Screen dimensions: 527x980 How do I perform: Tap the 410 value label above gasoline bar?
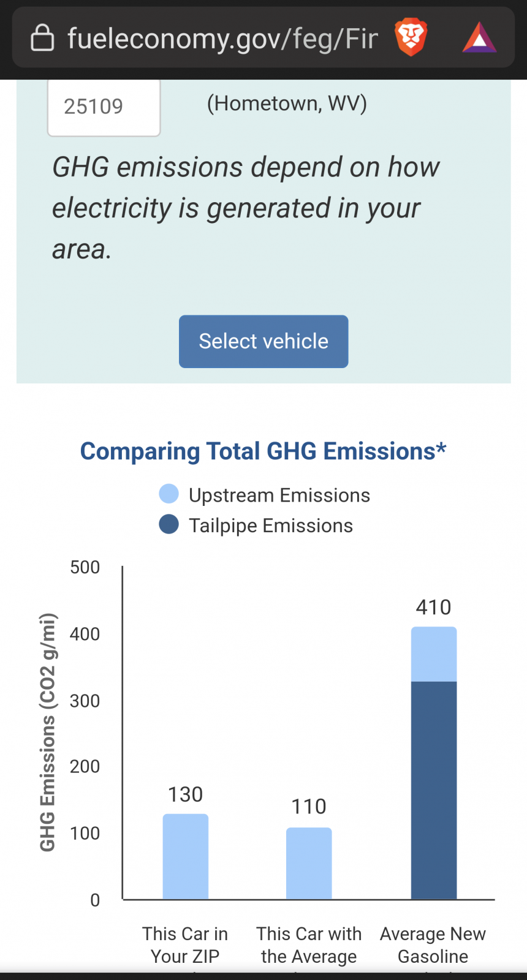coord(433,607)
